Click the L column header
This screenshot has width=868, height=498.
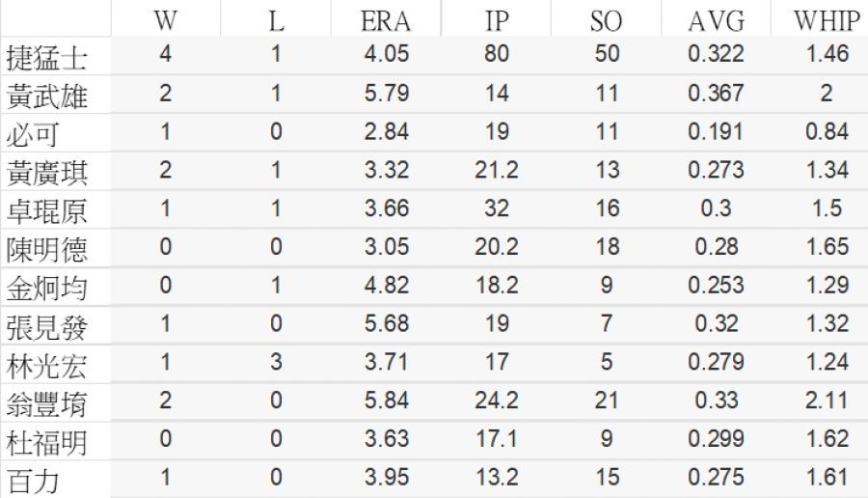tap(276, 20)
